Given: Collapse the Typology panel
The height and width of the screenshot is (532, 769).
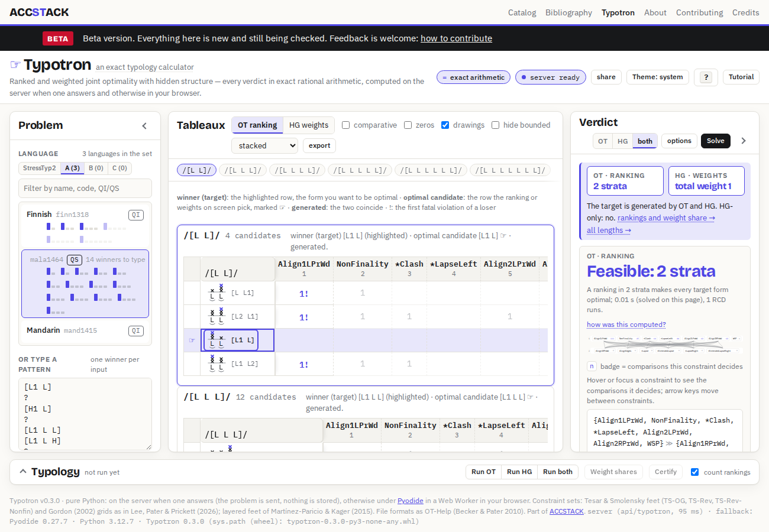Looking at the screenshot, I should click(23, 471).
